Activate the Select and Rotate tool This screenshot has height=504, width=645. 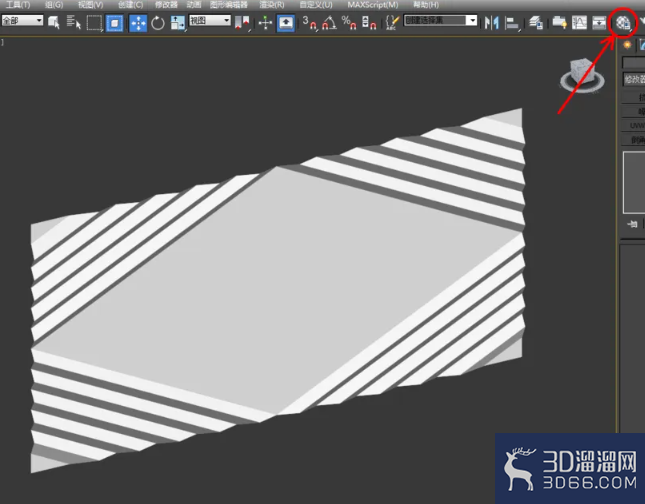tap(158, 23)
